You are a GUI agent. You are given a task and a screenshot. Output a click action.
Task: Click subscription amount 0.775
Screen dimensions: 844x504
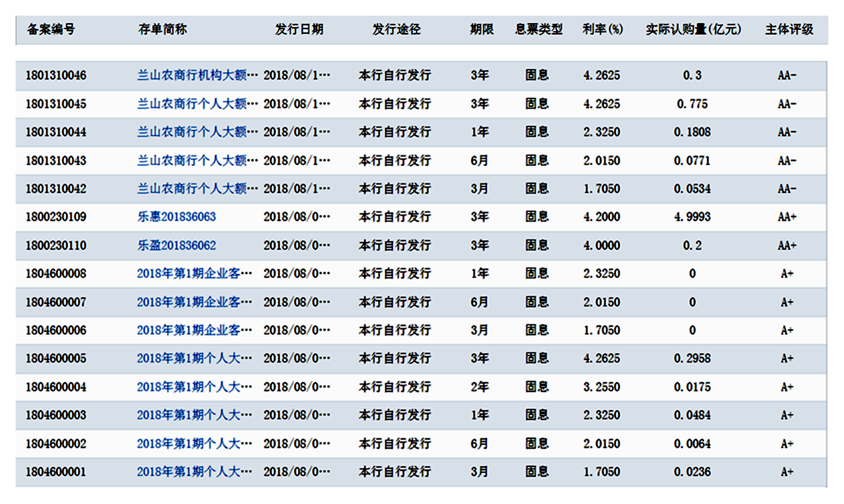[x=692, y=104]
